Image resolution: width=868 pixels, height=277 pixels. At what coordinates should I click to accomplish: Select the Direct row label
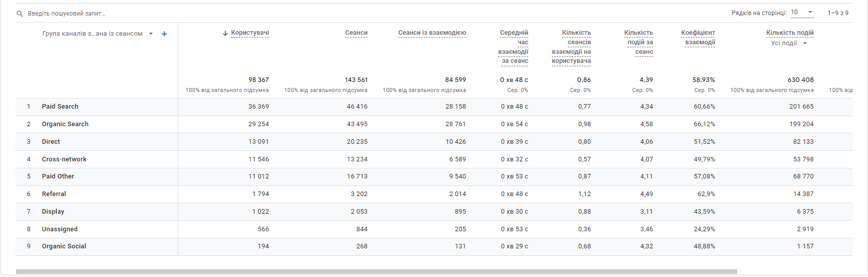[51, 142]
